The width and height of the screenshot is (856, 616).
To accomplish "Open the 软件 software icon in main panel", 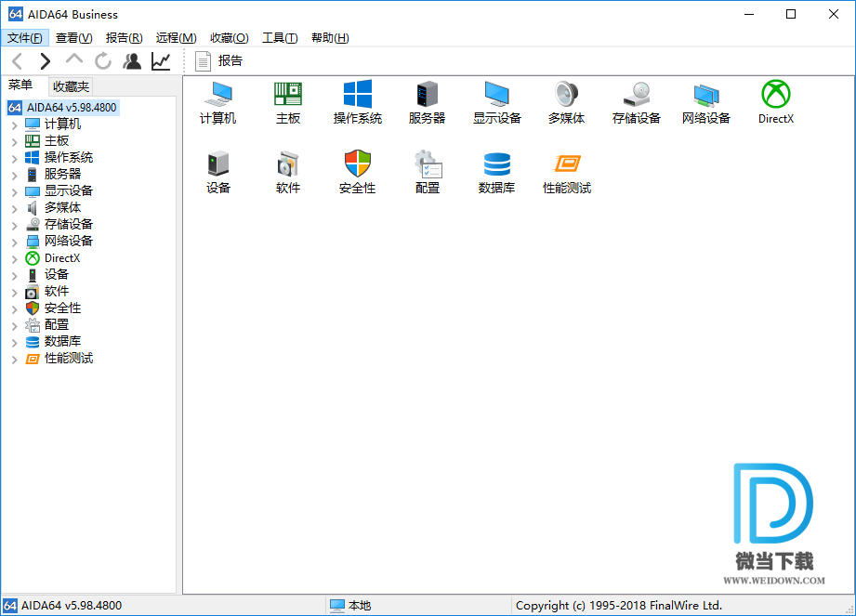I will pos(288,173).
